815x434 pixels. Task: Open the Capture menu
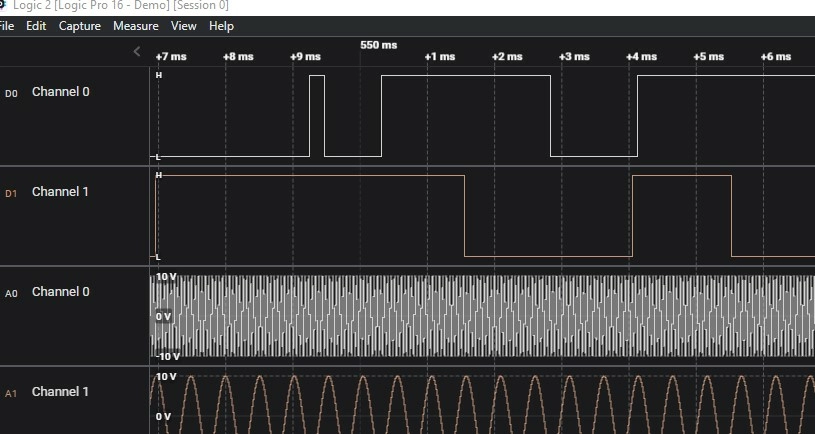pyautogui.click(x=80, y=26)
